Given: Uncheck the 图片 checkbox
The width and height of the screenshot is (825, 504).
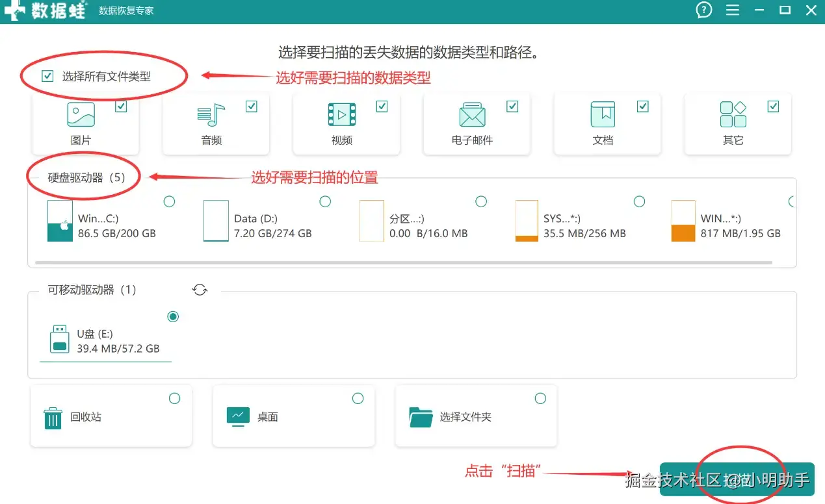Looking at the screenshot, I should (x=121, y=107).
